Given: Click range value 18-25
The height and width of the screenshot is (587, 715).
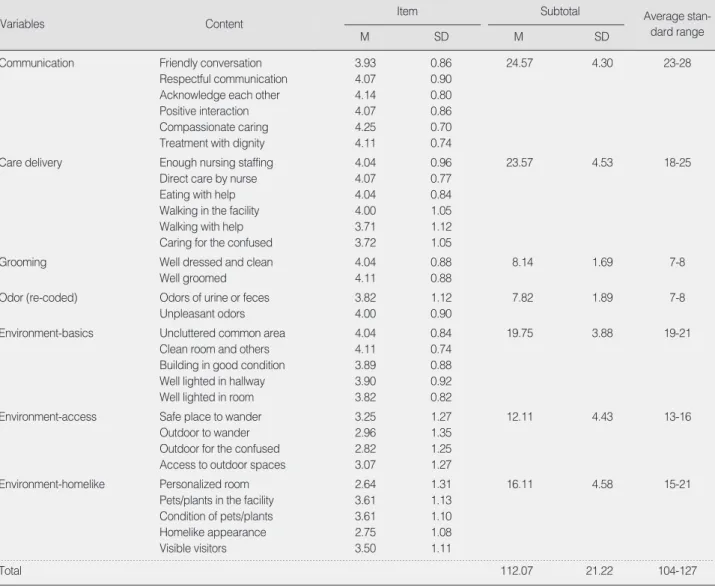Looking at the screenshot, I should click(677, 162).
